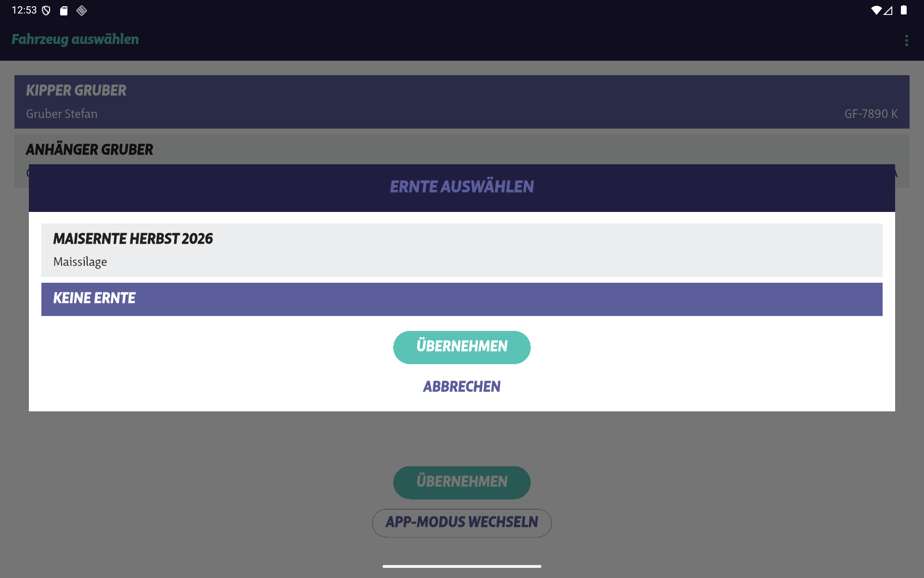Open the ERNTE AUSWÄHLEN dialog header

(x=462, y=187)
